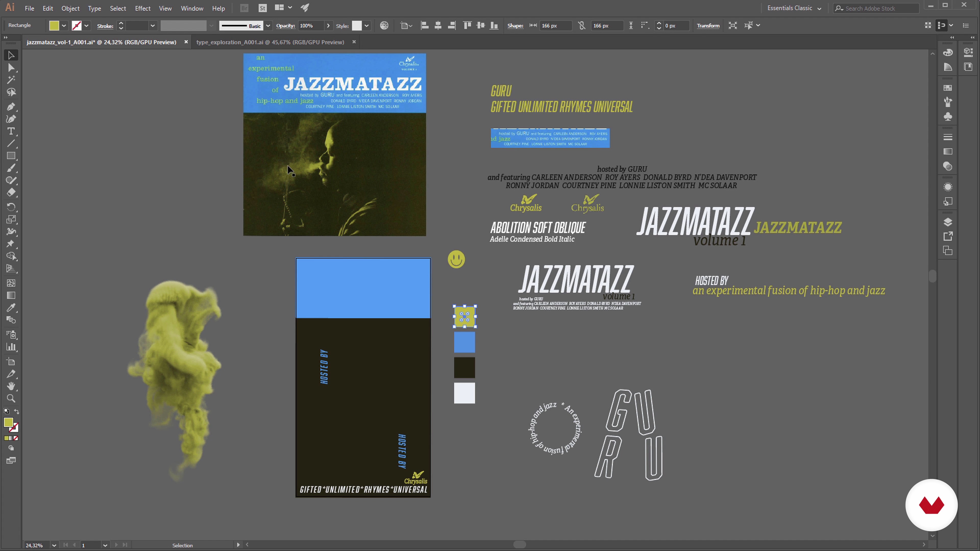Select the Type tool
Screen dimensions: 980x551
11,131
